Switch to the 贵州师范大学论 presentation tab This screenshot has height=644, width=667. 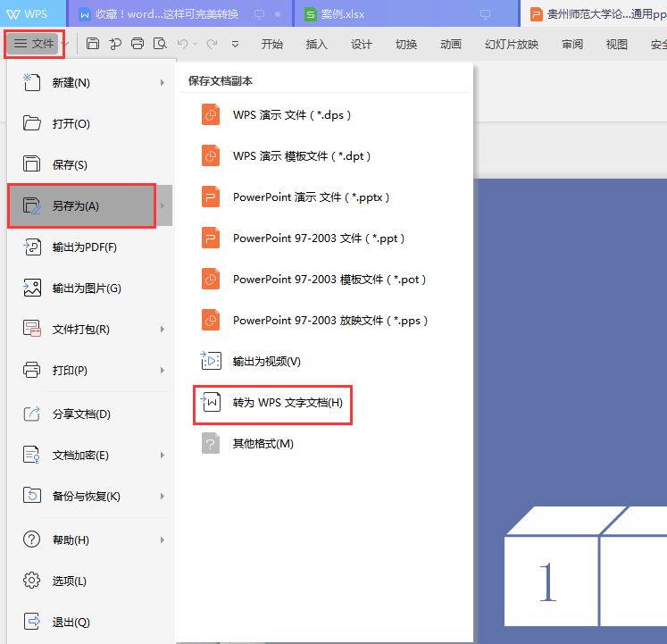(x=595, y=14)
